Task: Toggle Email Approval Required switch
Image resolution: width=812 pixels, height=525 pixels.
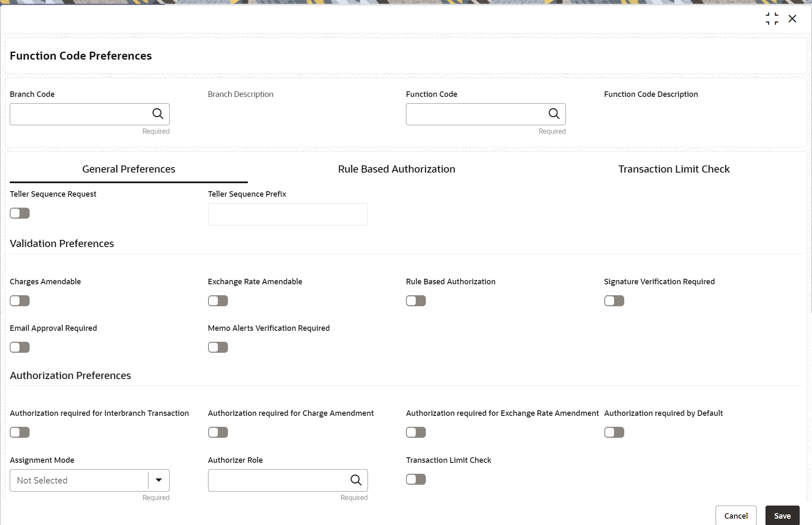Action: click(x=20, y=347)
